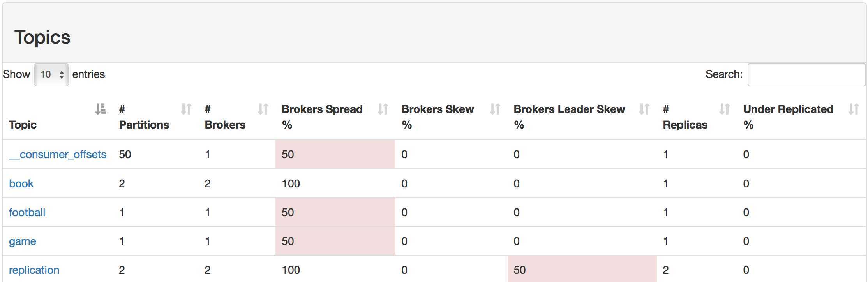Screen dimensions: 868x282
Task: Open the book topic link
Action: point(21,183)
